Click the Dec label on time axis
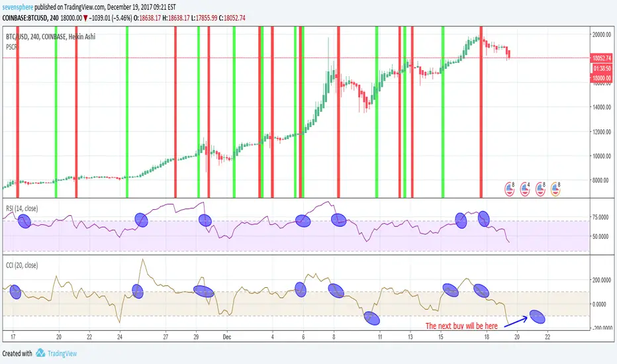This screenshot has height=364, width=617. [226, 337]
